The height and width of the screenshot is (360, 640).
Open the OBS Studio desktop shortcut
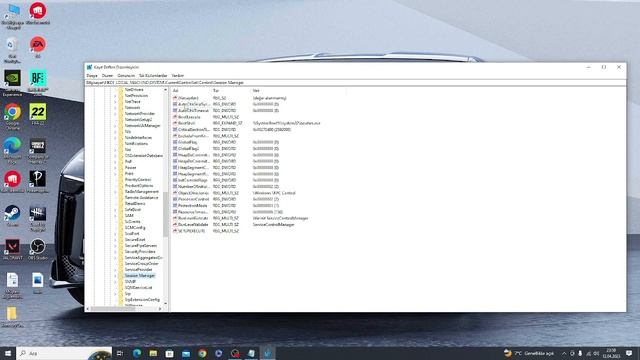click(x=38, y=249)
